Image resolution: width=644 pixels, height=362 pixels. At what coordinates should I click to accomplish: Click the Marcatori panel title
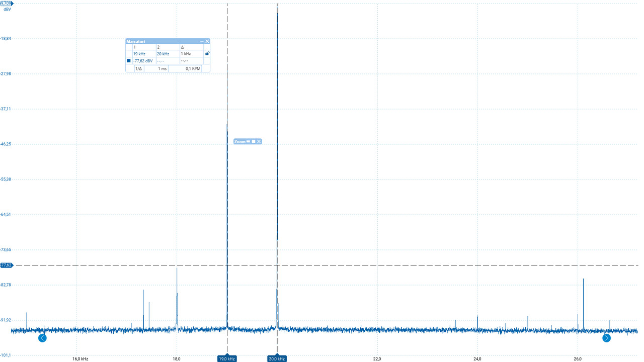[x=136, y=41]
